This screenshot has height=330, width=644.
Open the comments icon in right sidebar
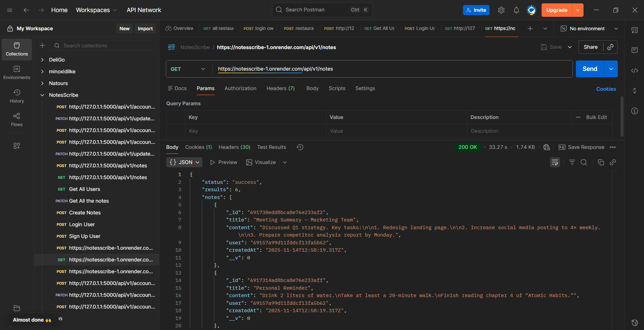pos(635,50)
